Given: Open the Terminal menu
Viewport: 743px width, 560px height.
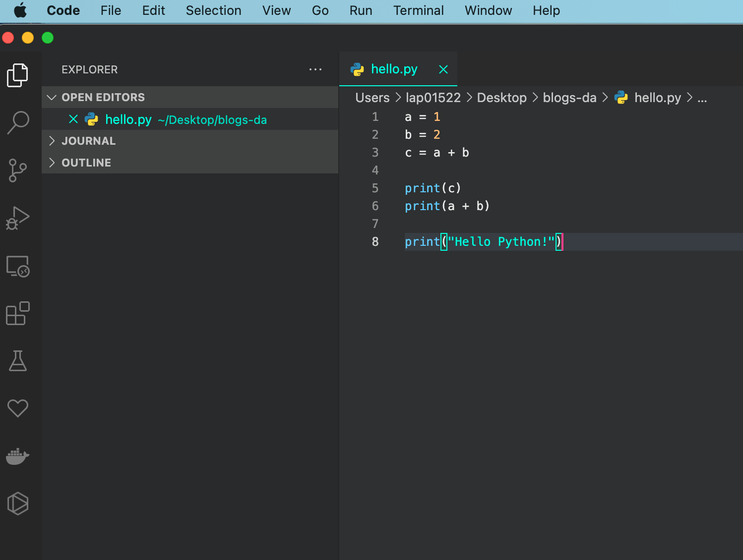Looking at the screenshot, I should pyautogui.click(x=418, y=10).
